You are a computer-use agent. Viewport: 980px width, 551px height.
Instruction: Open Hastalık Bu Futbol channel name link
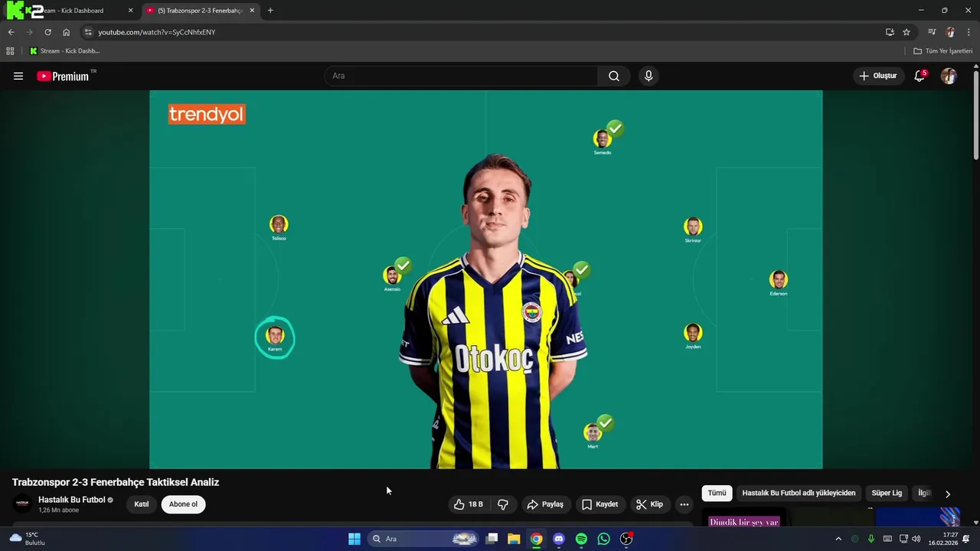72,500
